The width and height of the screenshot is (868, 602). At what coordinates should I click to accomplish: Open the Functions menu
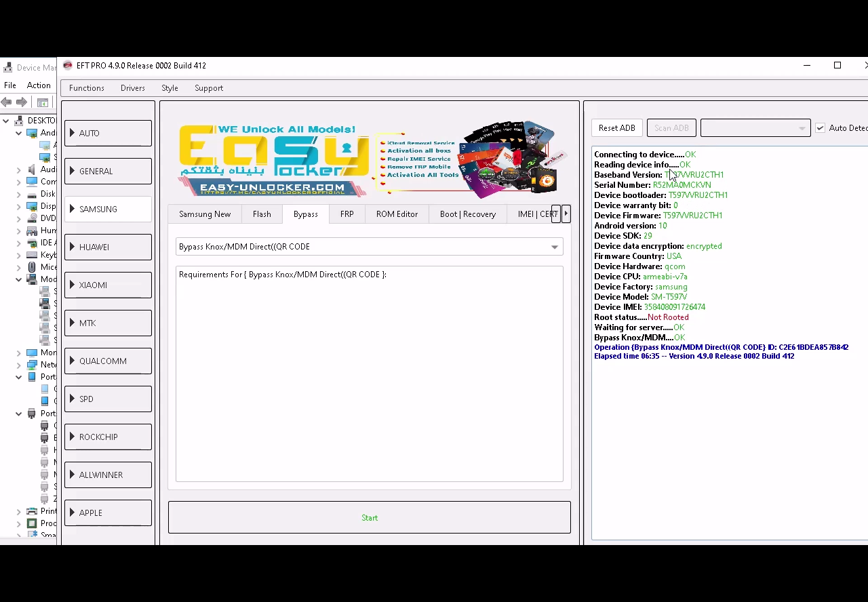[x=87, y=88]
